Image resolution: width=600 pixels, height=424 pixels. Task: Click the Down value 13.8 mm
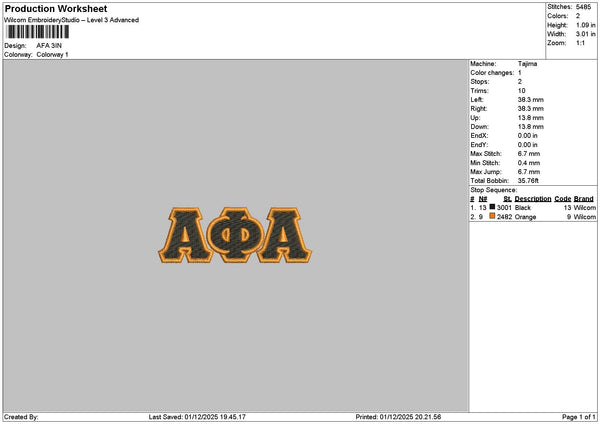pyautogui.click(x=531, y=127)
